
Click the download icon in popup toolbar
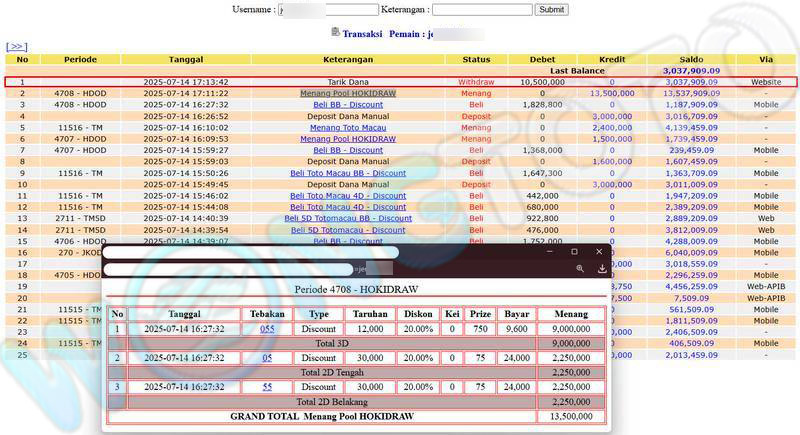coord(602,269)
